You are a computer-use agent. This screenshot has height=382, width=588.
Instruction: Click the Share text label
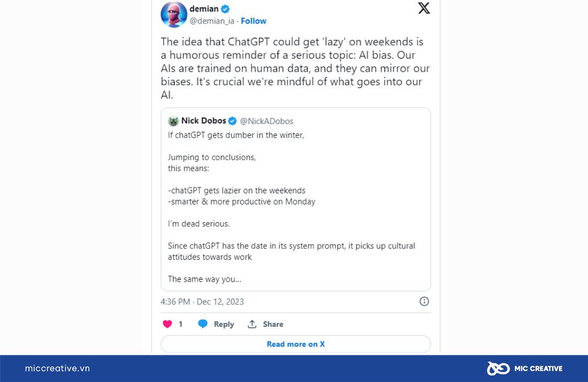(x=273, y=324)
